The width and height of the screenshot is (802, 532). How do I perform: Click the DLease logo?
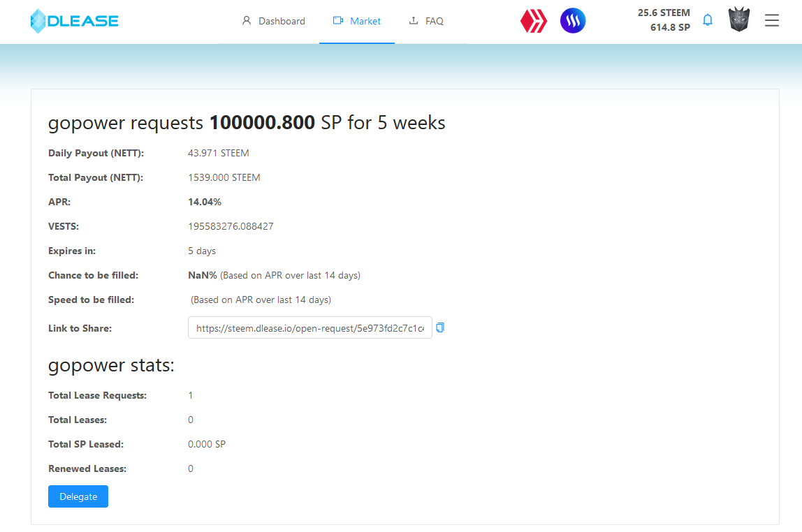75,21
